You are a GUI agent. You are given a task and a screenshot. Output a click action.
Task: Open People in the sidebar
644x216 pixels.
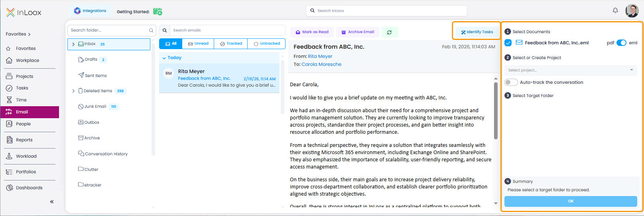coord(23,124)
